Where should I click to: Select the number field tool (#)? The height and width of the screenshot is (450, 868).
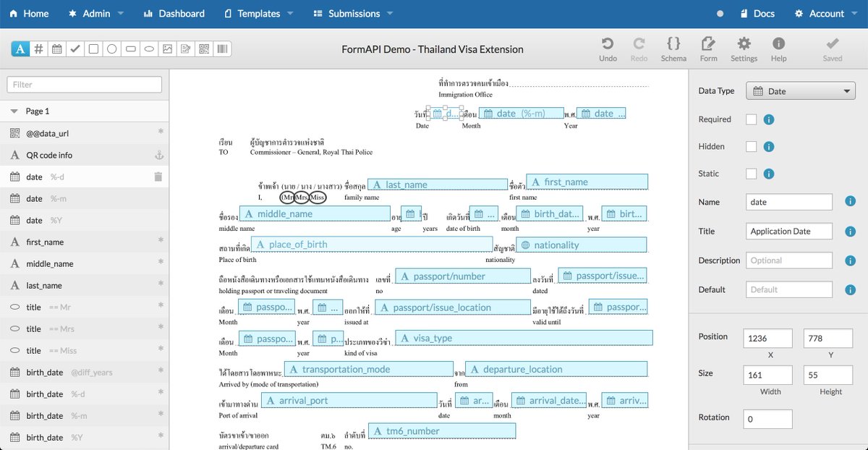[39, 49]
